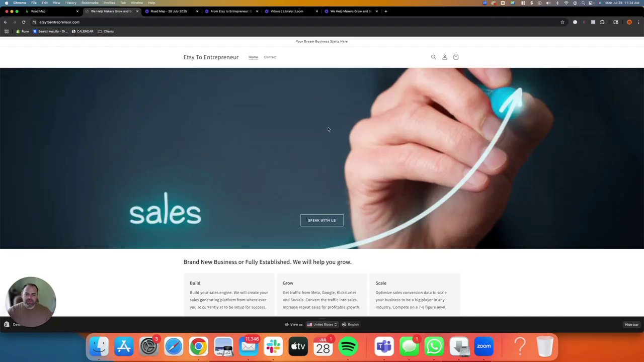This screenshot has height=362, width=644.
Task: Launch Microsoft Teams from the Dock
Action: pyautogui.click(x=384, y=346)
